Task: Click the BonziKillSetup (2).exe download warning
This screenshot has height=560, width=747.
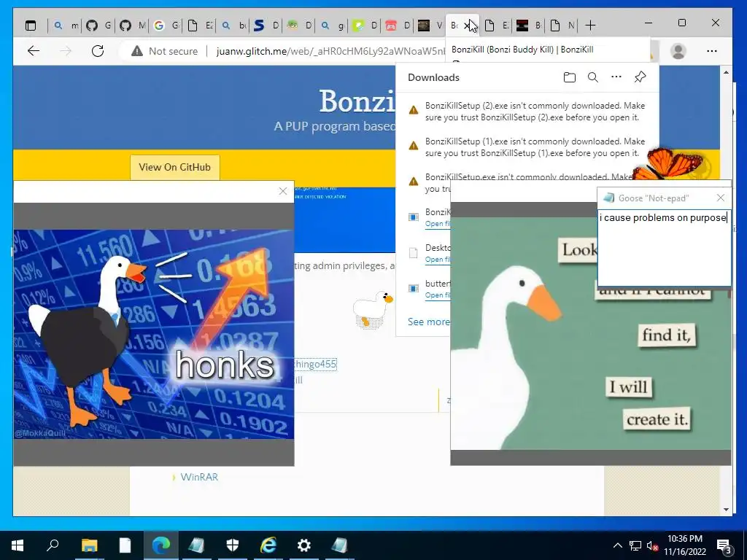Action: tap(527, 112)
